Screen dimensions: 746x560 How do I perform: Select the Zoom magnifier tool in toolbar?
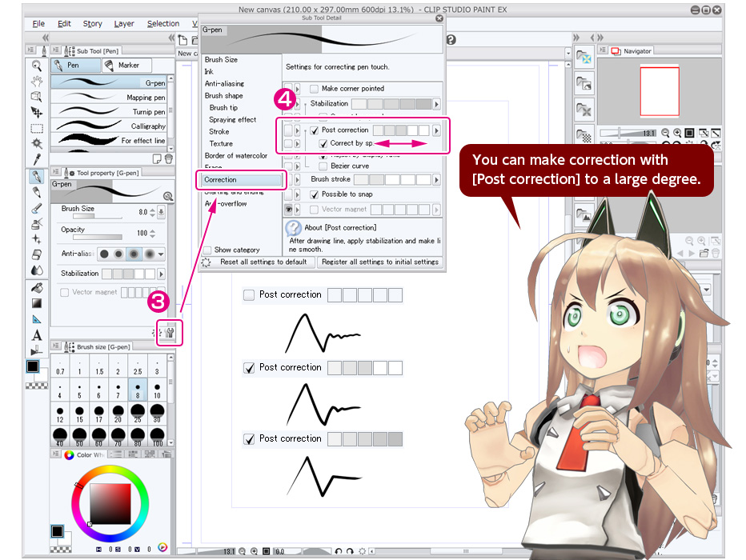36,66
